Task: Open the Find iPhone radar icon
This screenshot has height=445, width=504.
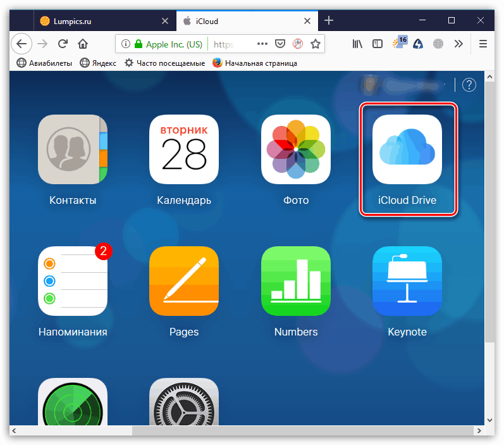Action: click(x=73, y=401)
